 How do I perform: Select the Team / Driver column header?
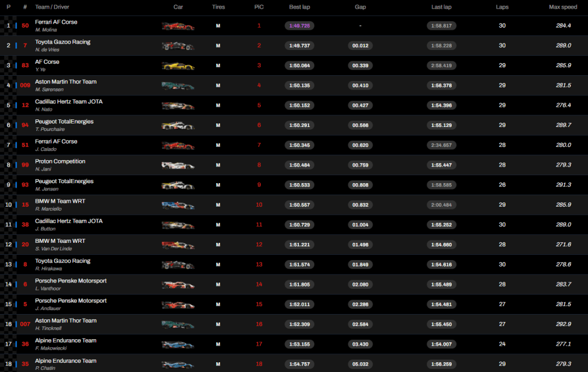(x=52, y=7)
